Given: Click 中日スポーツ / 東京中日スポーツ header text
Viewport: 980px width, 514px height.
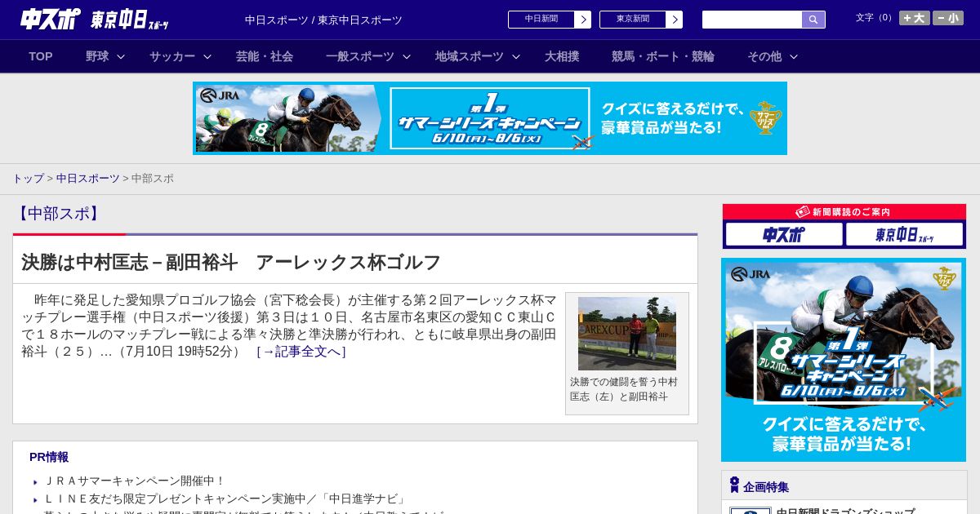Looking at the screenshot, I should 323,20.
